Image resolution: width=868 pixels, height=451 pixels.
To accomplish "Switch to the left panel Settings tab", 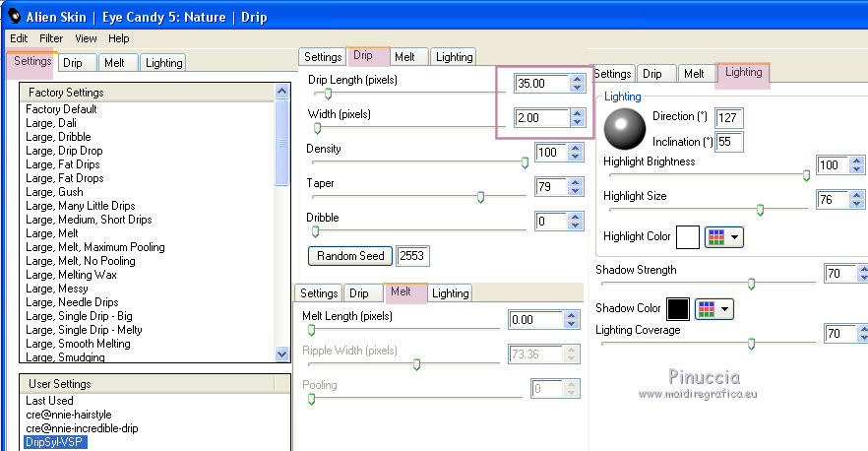I will point(32,61).
